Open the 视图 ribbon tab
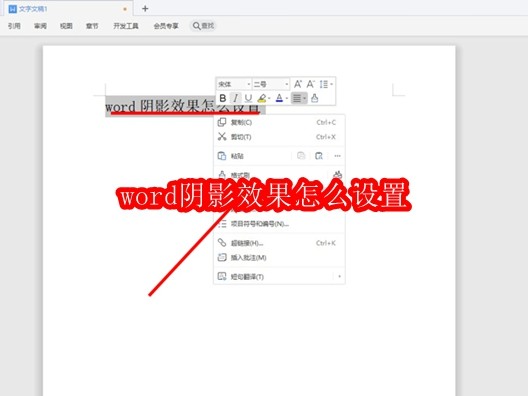Screen dimensions: 528x396 pyautogui.click(x=66, y=26)
